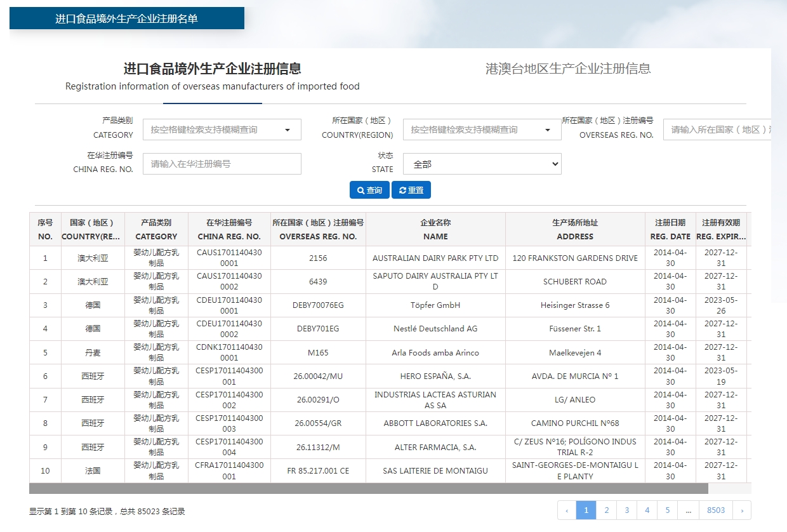Click the SAPUTO DAIRY AUSTRALIA PTY LTD cell
The image size is (787, 532).
[x=435, y=282]
